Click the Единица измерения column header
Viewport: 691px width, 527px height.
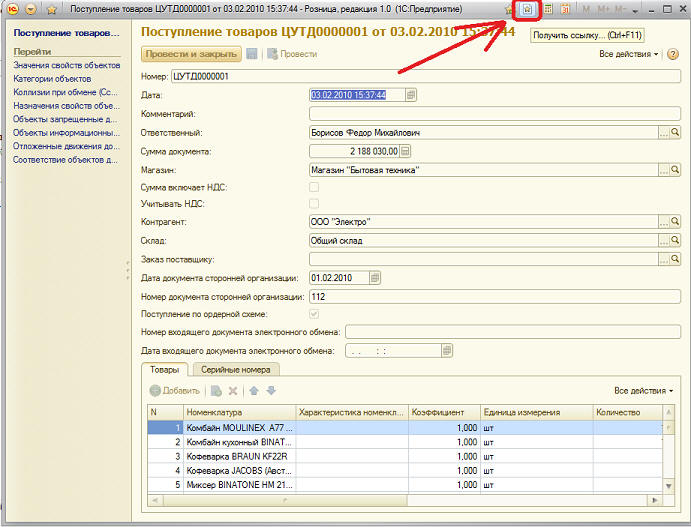537,412
